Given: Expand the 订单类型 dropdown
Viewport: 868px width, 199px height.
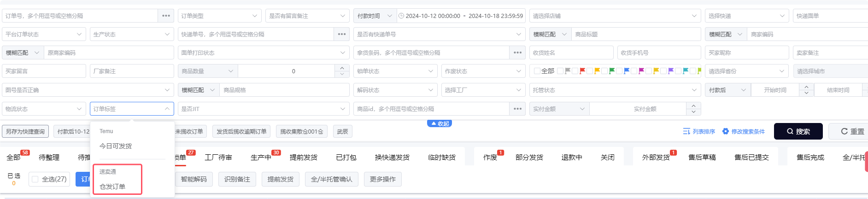Looking at the screenshot, I should point(220,16).
